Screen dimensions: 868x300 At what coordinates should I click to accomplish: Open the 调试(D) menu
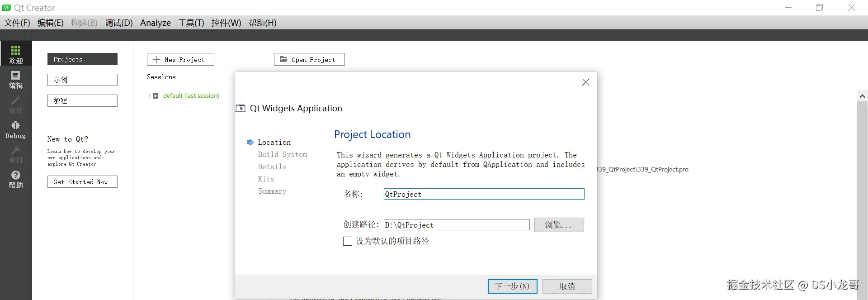119,23
